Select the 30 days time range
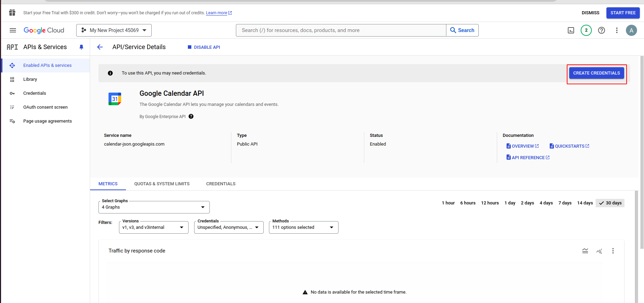 (610, 203)
